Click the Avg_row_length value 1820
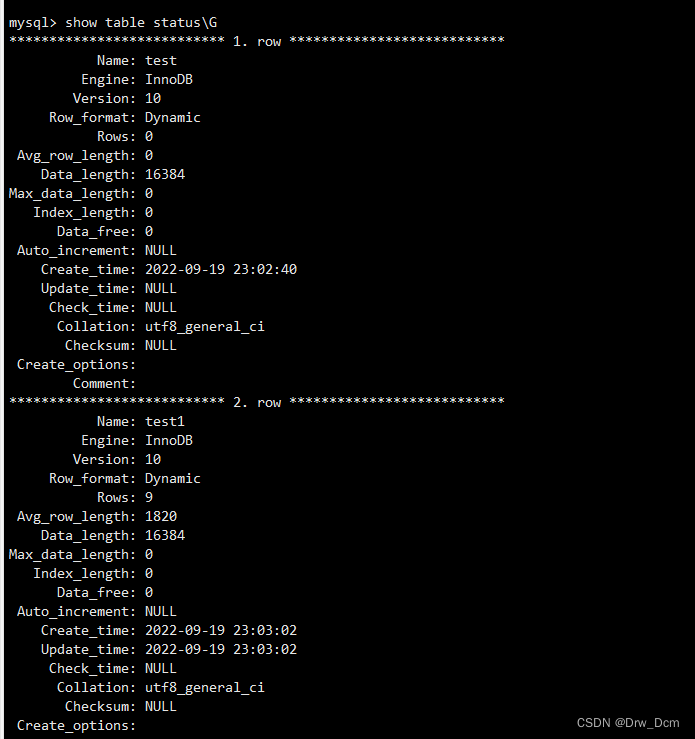 [161, 517]
